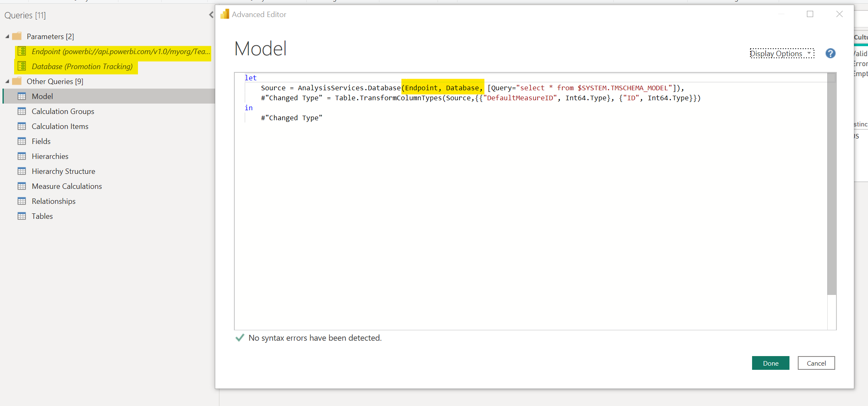The image size is (868, 406).
Task: Click the Power BI logo in Advanced Editor title
Action: [225, 14]
